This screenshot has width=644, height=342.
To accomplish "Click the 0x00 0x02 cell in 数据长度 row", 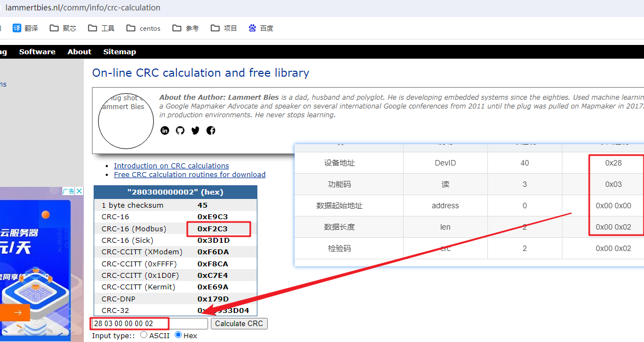I will pos(613,227).
